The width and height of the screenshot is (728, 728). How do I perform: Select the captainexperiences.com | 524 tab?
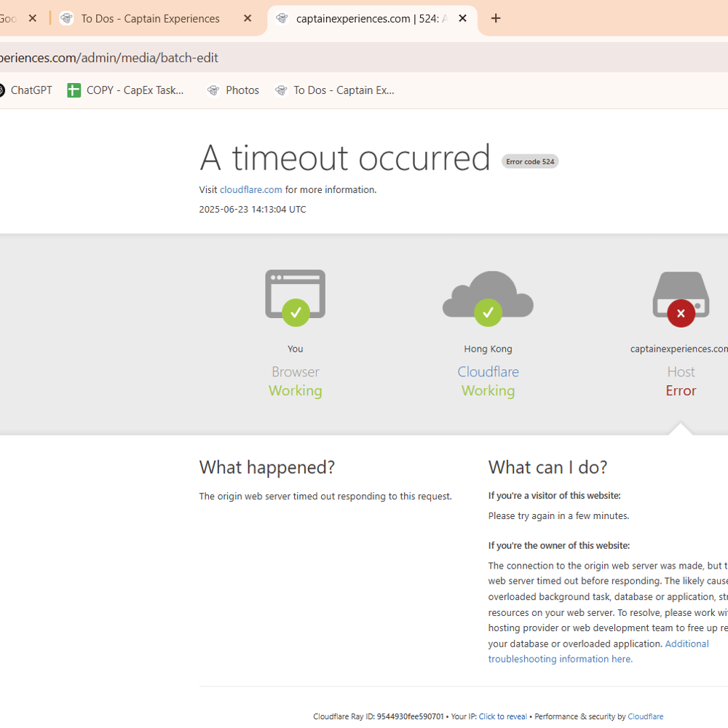point(371,19)
